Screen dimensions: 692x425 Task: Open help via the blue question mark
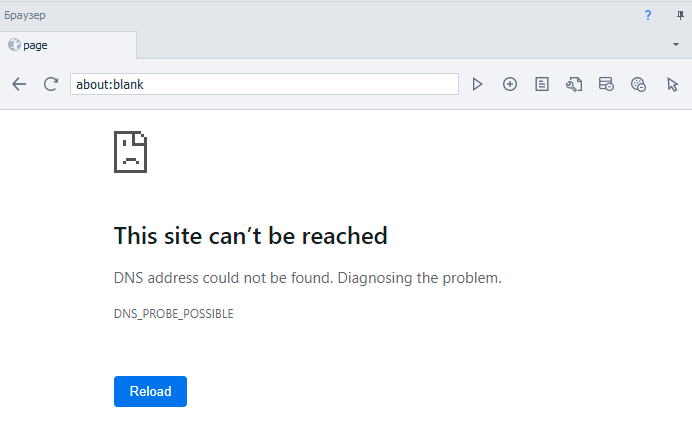648,15
